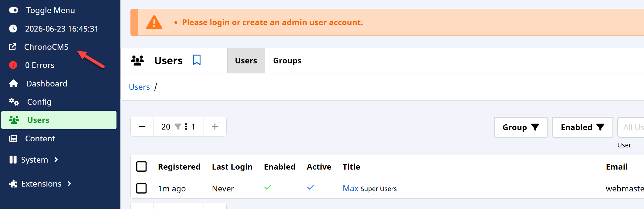The image size is (644, 209).
Task: Tick the checkbox for the Max row
Action: coord(141,188)
